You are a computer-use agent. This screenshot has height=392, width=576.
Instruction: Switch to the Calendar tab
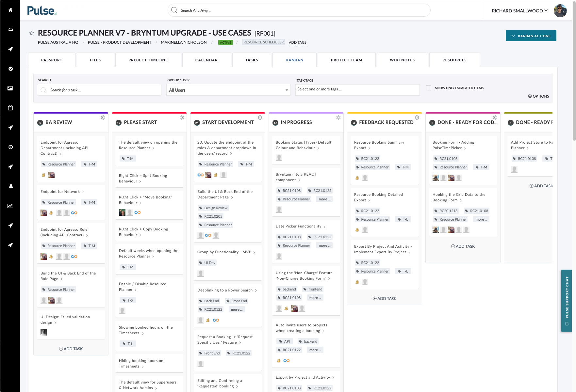tap(206, 60)
